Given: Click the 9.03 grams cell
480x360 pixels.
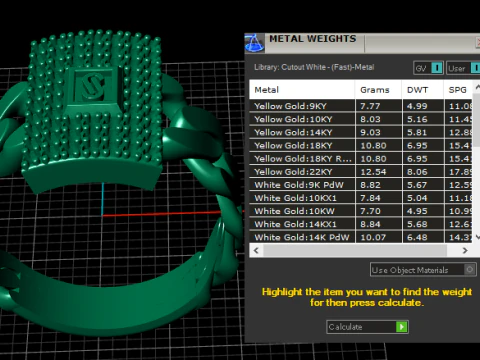Looking at the screenshot, I should point(378,132).
